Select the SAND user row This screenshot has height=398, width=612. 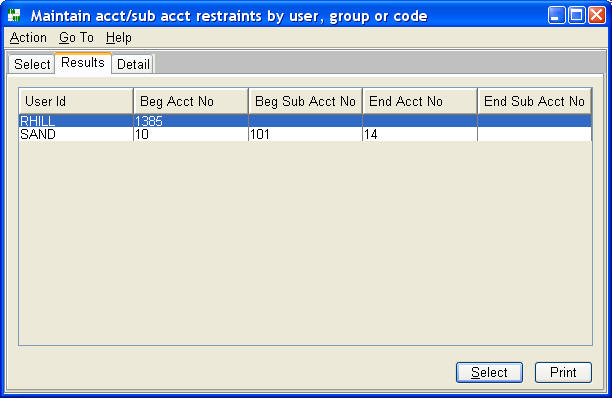tap(305, 134)
